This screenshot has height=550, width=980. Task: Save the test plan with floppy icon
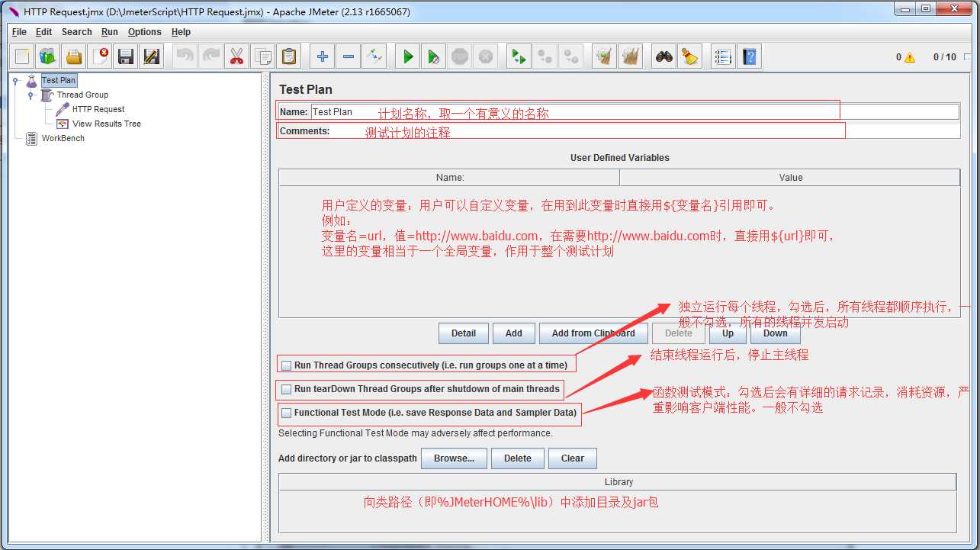126,56
